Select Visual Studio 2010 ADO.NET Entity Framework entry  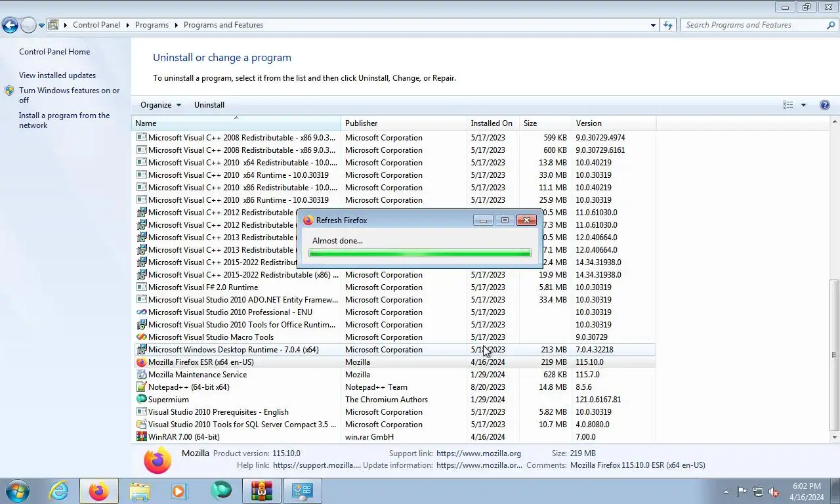[x=395, y=300]
